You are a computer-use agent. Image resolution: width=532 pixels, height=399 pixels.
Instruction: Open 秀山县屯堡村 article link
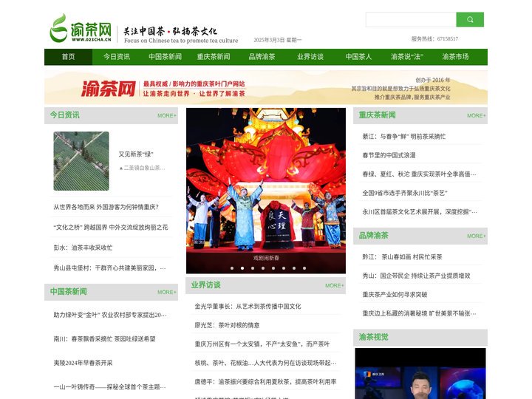click(109, 268)
